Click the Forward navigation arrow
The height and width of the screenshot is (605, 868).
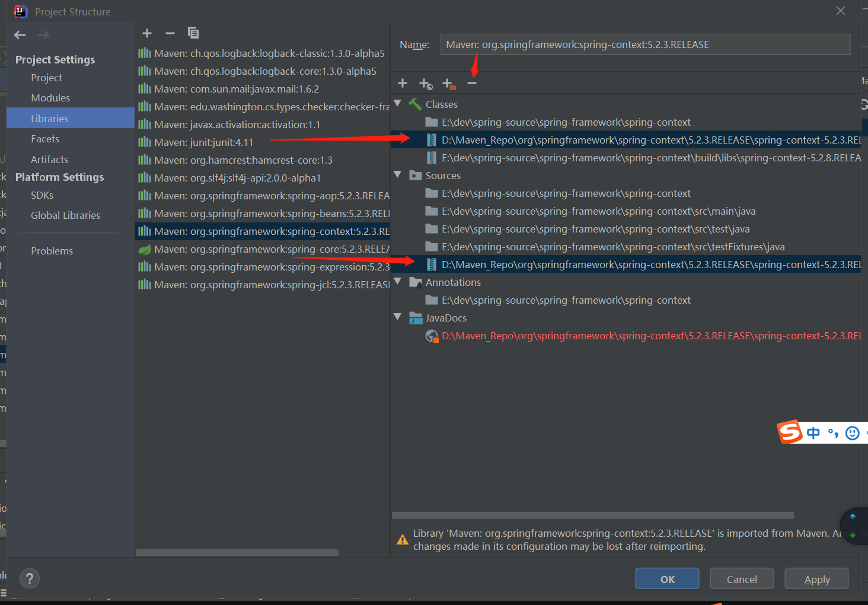tap(43, 35)
